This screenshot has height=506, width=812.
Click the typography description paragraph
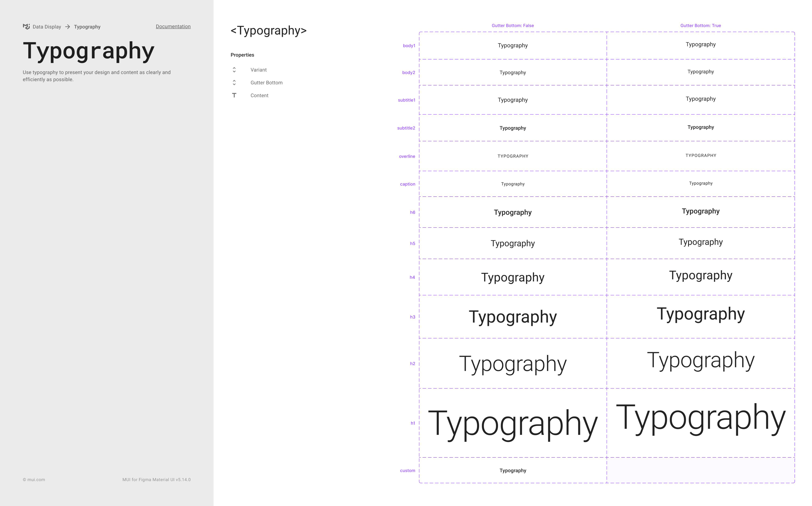click(x=97, y=76)
